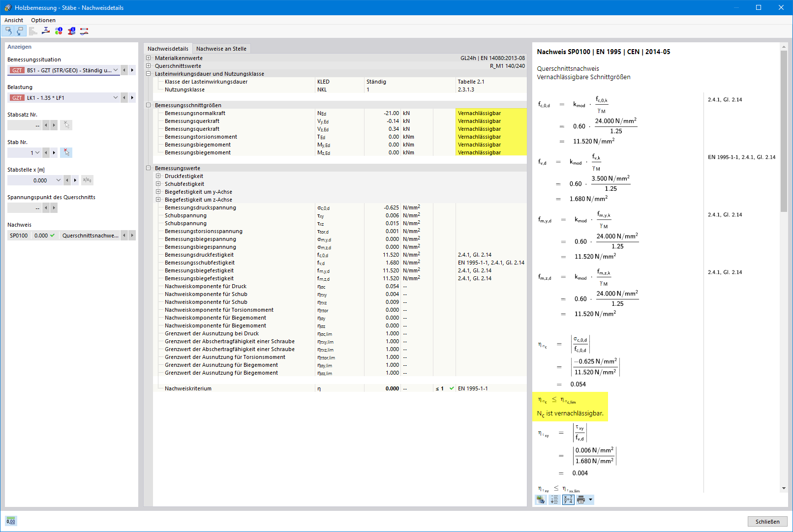The image size is (793, 532).
Task: Go to previous Bemessungssituation arrow
Action: pyautogui.click(x=124, y=70)
